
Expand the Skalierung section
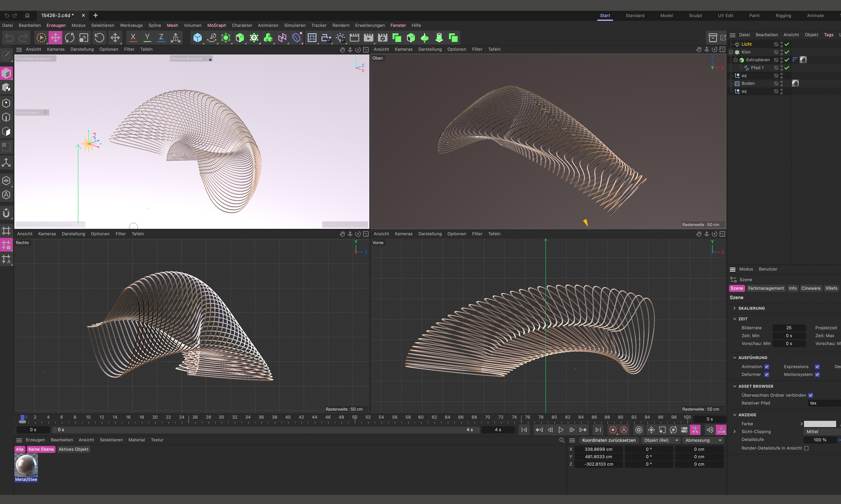(x=735, y=308)
